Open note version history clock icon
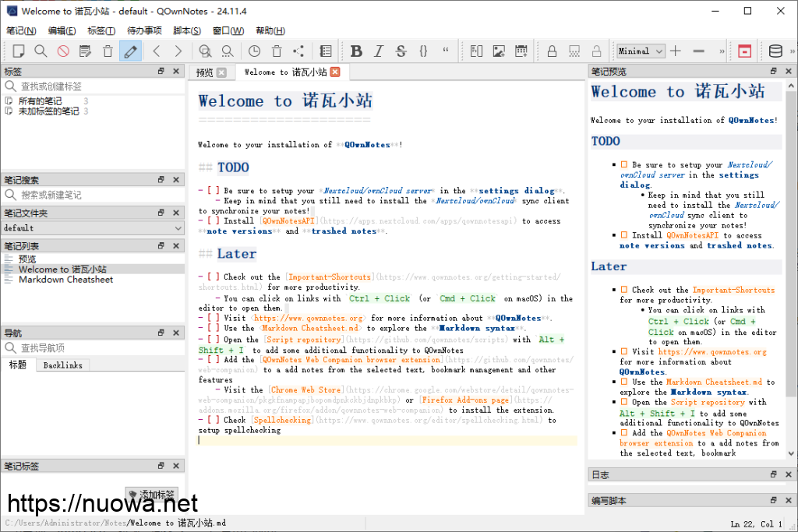The width and height of the screenshot is (798, 532). tap(255, 51)
